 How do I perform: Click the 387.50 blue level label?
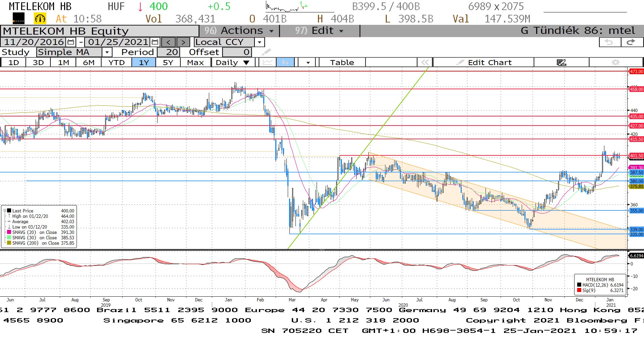tap(636, 173)
